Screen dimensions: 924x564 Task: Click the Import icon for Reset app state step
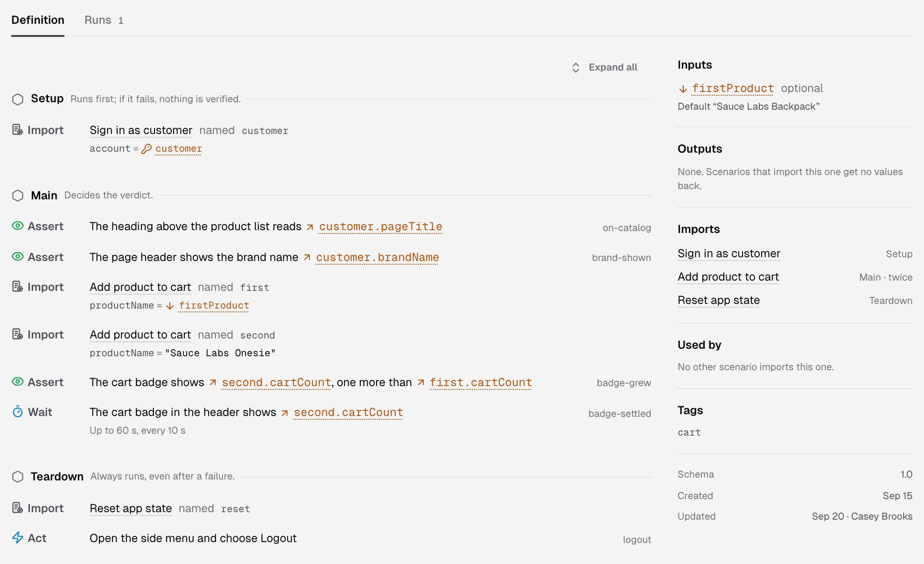17,508
